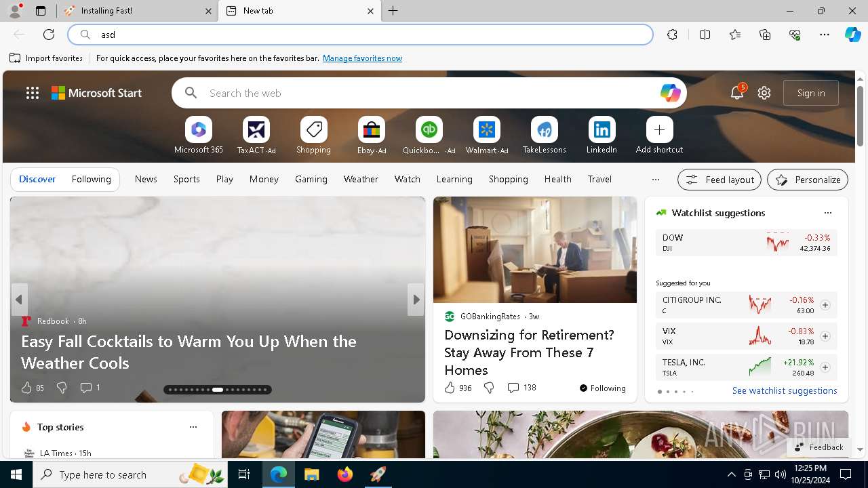Dislike the Easy Fall Cocktails story
Viewport: 868px width, 488px height.
[x=62, y=388]
